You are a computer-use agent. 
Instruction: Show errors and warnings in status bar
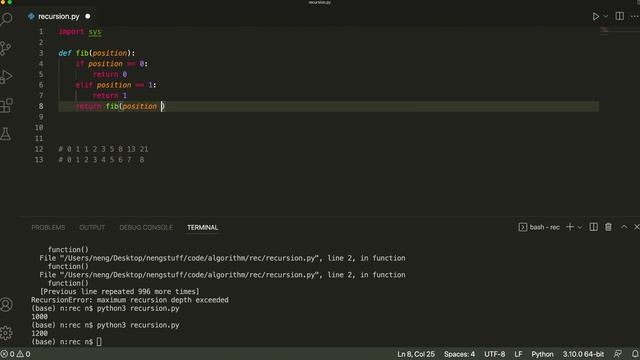click(x=16, y=354)
